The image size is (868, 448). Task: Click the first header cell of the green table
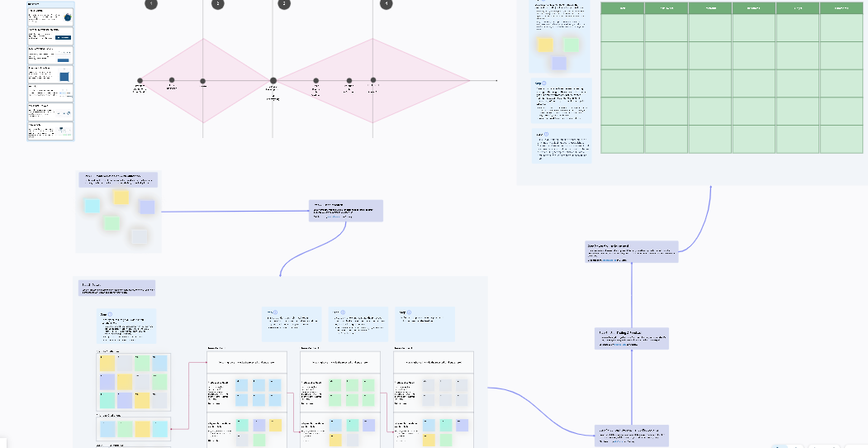(622, 8)
